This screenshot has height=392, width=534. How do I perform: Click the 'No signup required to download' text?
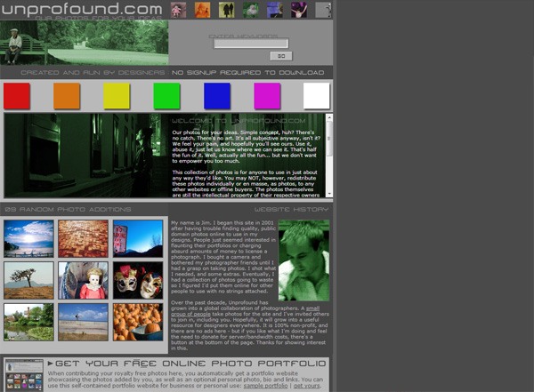[x=248, y=73]
